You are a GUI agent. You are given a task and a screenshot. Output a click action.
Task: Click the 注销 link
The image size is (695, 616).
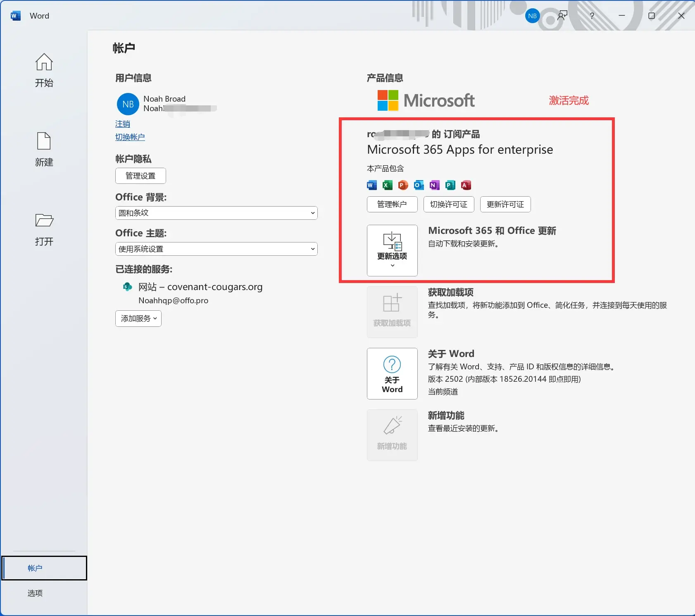click(x=123, y=124)
